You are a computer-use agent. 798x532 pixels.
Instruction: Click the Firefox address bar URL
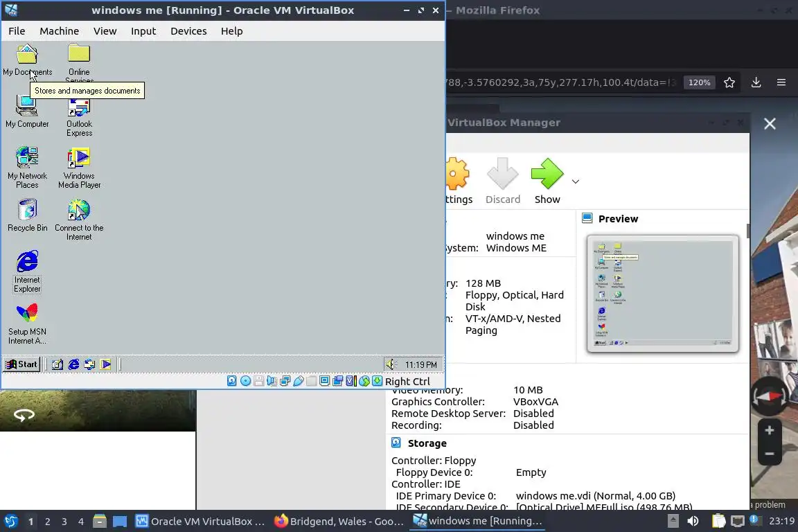pos(561,82)
